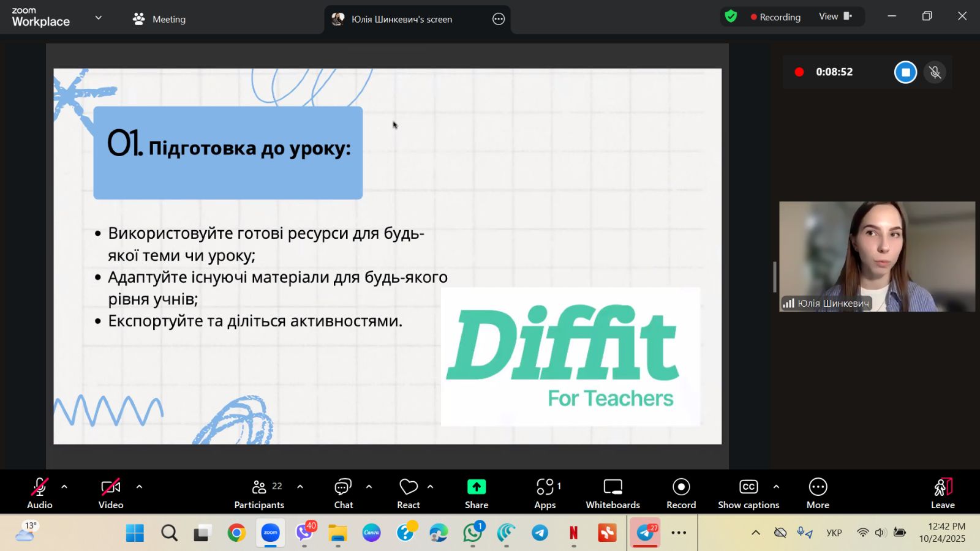Toggle Show captions
980x551 pixels.
coord(748,493)
